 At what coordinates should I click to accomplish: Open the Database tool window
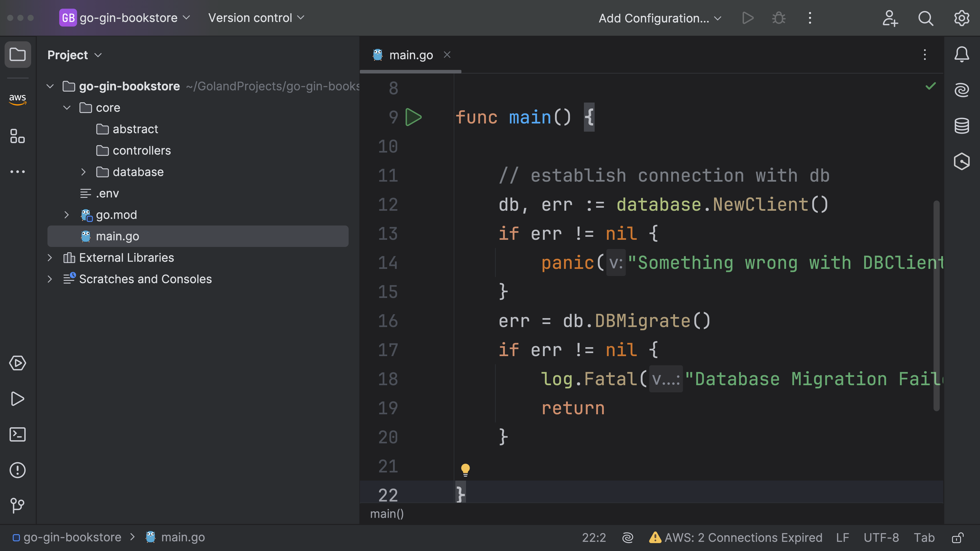coord(962,126)
